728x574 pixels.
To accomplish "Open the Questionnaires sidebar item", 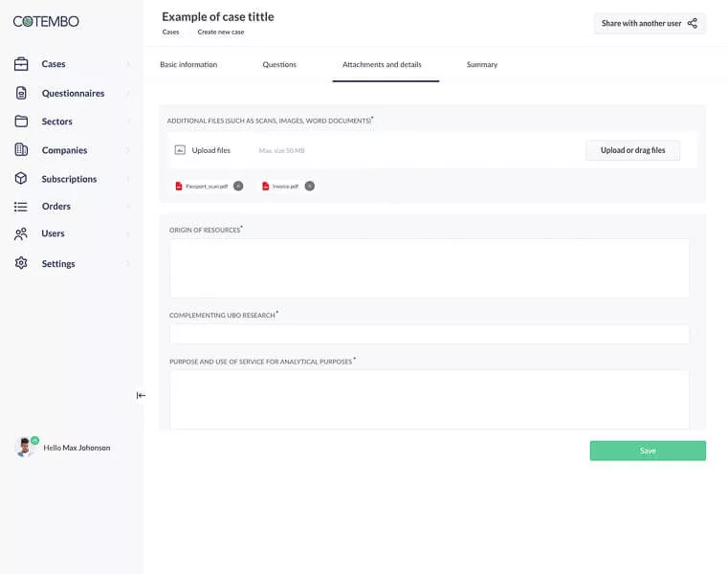I will (72, 94).
